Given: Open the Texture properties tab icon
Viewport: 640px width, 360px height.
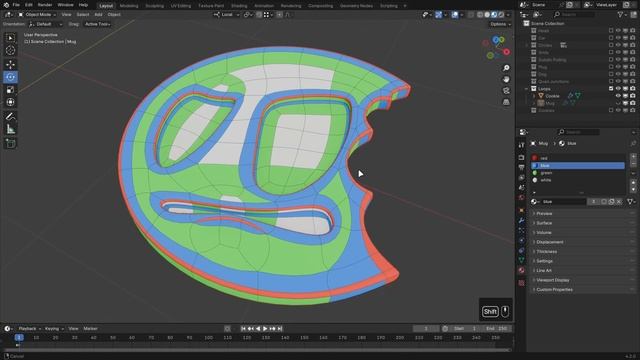Looking at the screenshot, I should point(521,282).
